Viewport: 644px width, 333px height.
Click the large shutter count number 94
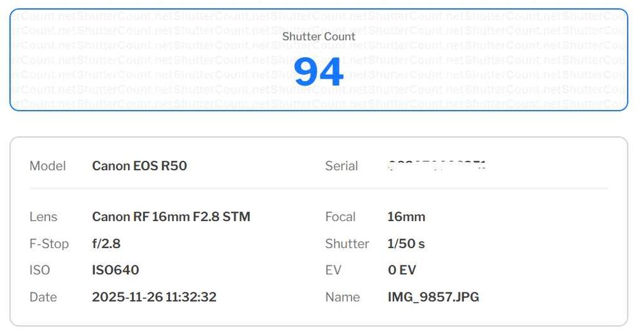point(318,72)
